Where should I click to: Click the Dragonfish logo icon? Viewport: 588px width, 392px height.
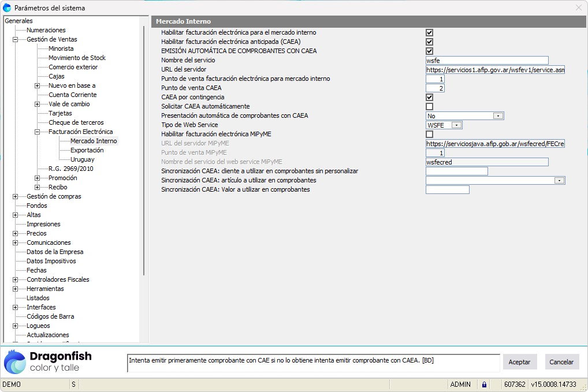15,362
